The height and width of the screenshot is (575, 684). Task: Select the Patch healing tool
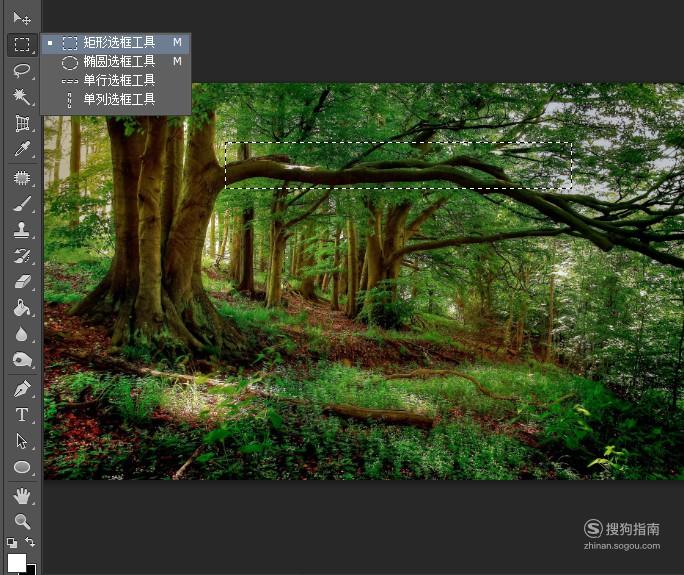coord(21,178)
